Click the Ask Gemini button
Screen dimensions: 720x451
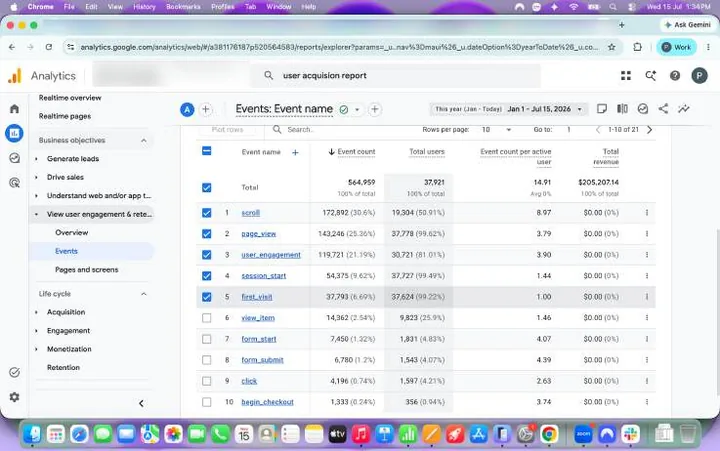[x=687, y=25]
